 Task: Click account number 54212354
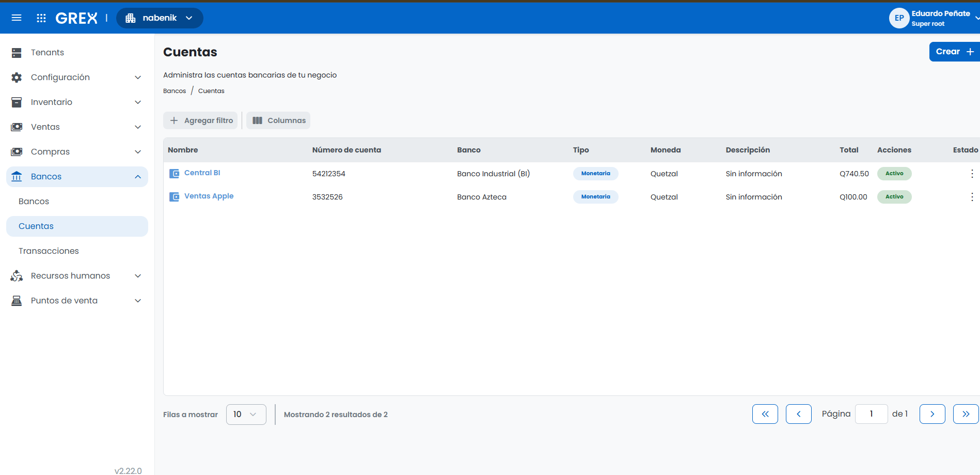(x=329, y=174)
